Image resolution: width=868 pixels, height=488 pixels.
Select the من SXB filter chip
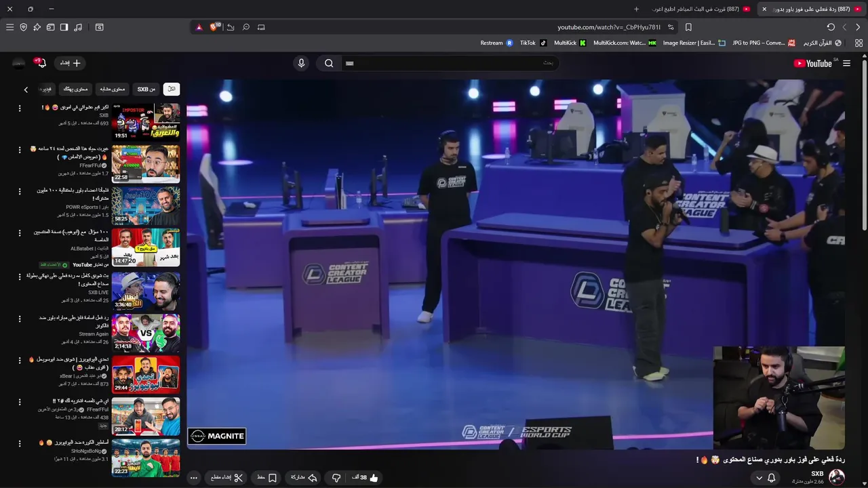point(146,89)
